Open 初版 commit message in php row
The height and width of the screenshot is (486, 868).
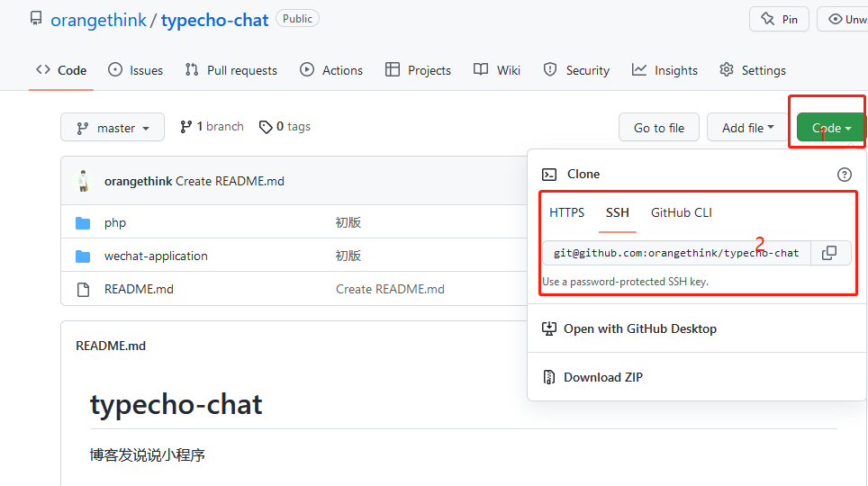348,222
